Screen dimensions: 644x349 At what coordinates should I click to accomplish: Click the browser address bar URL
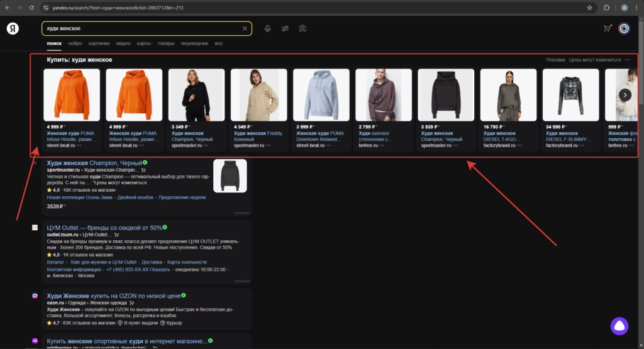coord(118,8)
